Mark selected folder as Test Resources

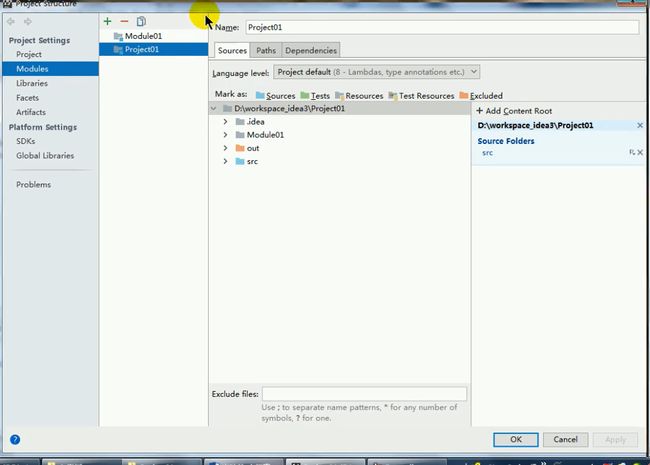(x=421, y=96)
